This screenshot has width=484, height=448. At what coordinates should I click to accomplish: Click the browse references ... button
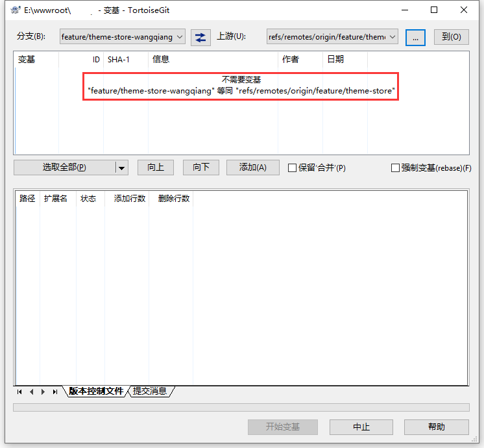click(x=415, y=38)
